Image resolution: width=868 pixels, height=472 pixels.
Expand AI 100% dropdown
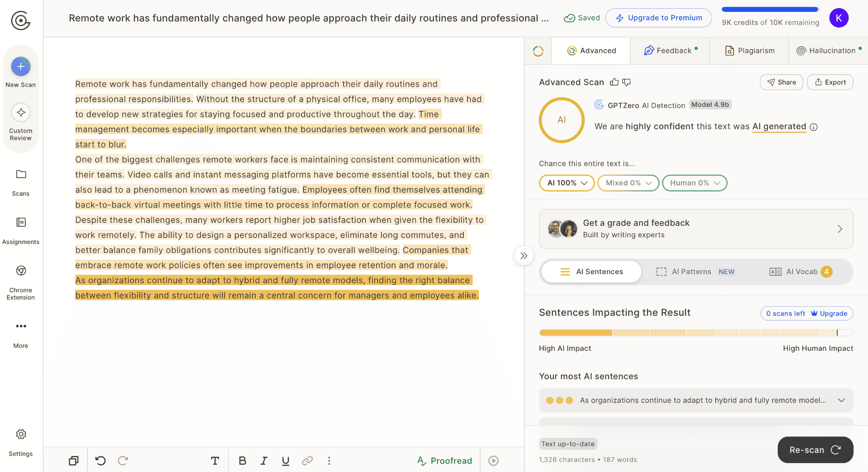[567, 183]
